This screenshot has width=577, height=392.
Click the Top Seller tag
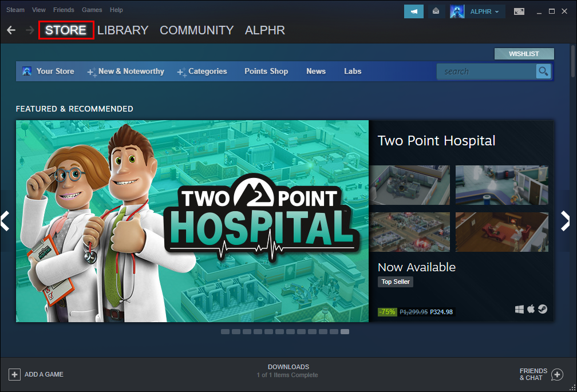click(396, 282)
